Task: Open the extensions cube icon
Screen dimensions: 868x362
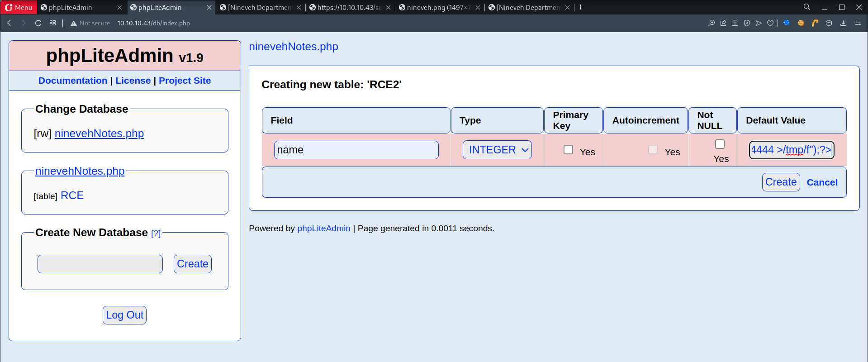Action: pos(829,23)
